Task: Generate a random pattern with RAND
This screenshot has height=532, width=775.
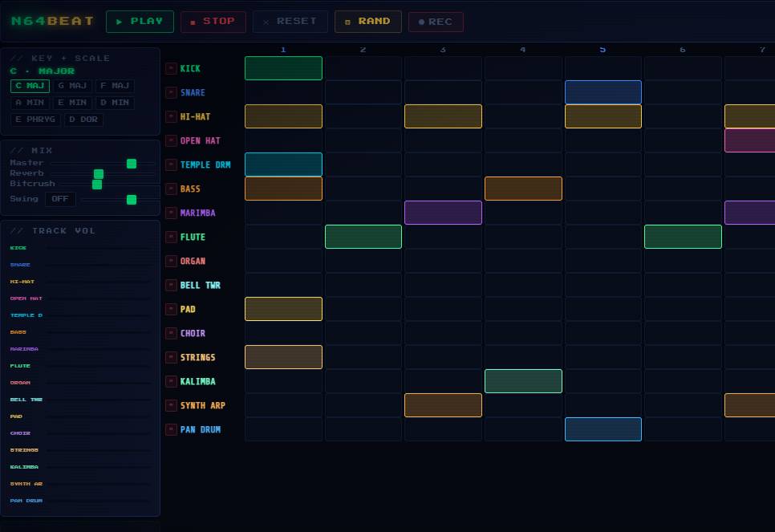Action: 367,22
